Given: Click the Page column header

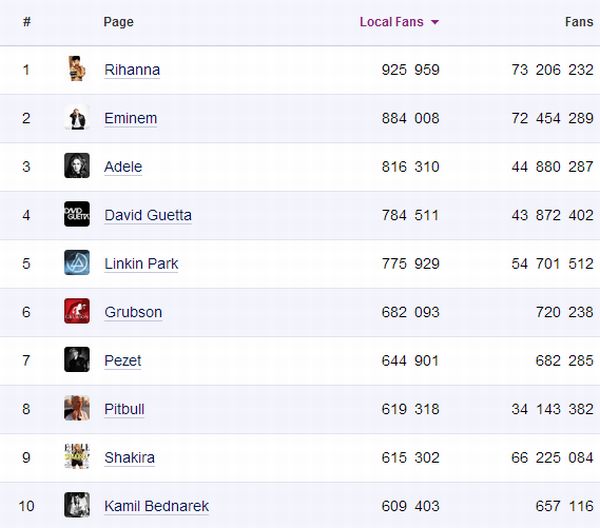Looking at the screenshot, I should click(118, 22).
